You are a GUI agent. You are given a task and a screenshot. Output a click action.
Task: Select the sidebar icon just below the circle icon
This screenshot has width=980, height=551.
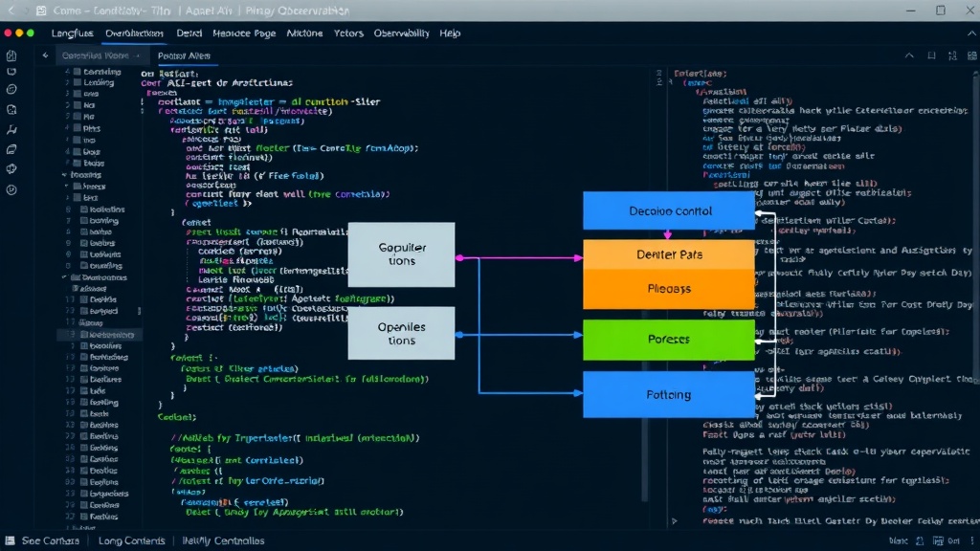(11, 110)
